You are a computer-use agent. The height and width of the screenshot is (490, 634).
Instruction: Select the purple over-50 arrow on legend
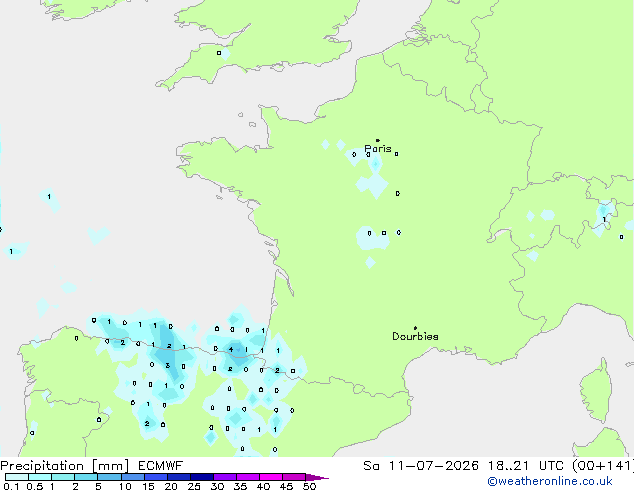[x=317, y=477]
